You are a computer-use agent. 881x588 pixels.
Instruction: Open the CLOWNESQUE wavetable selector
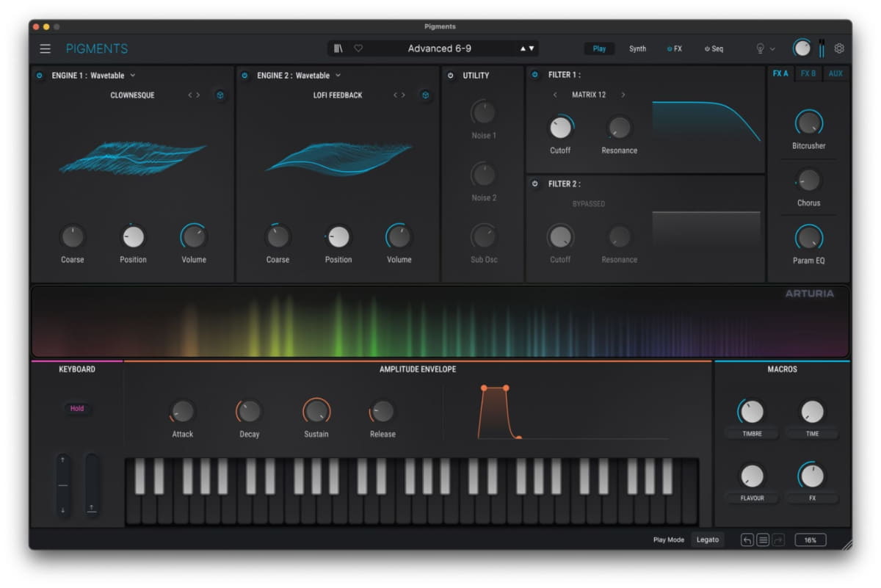click(132, 95)
